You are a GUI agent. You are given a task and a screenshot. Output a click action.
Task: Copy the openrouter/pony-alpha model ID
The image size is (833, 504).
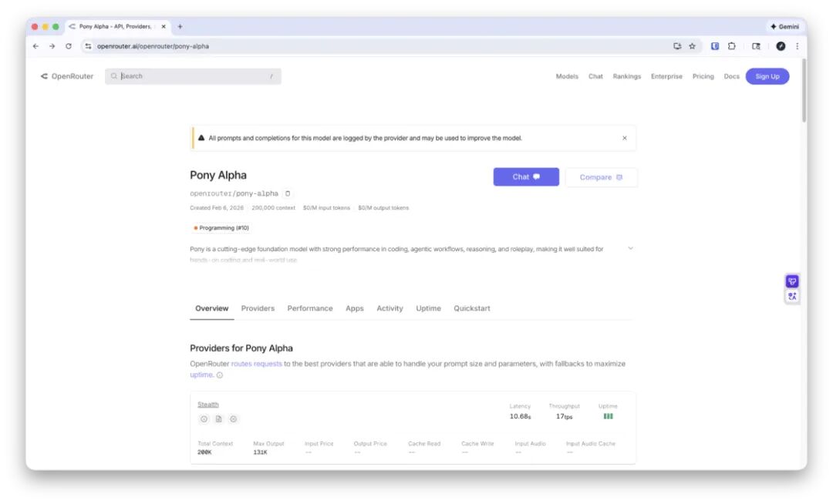(x=288, y=193)
